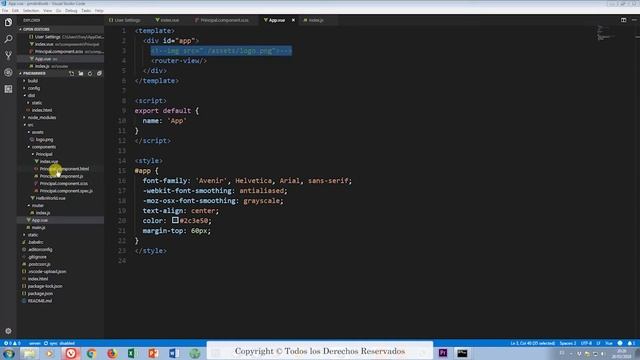Viewport: 640px width, 360px height.
Task: Click the Split Editor icon
Action: [x=623, y=20]
